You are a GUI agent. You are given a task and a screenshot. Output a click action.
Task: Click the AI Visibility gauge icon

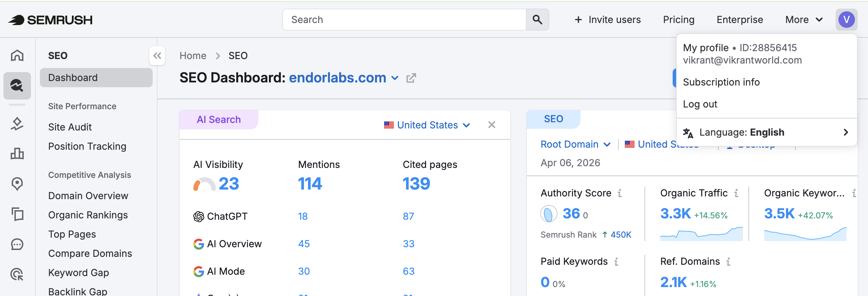(204, 184)
